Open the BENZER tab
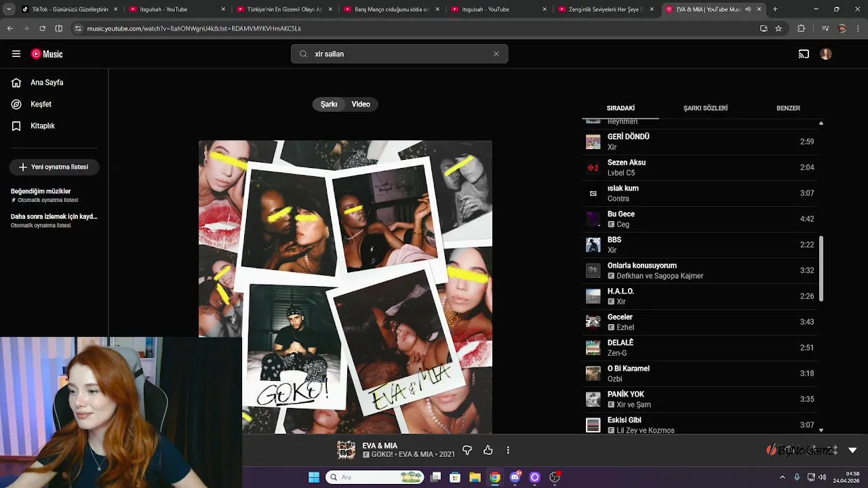868x488 pixels. 788,108
